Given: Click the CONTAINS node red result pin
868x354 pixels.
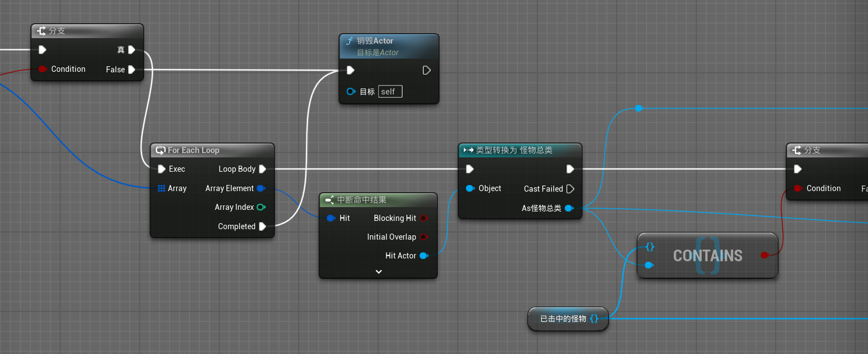Looking at the screenshot, I should (x=764, y=255).
